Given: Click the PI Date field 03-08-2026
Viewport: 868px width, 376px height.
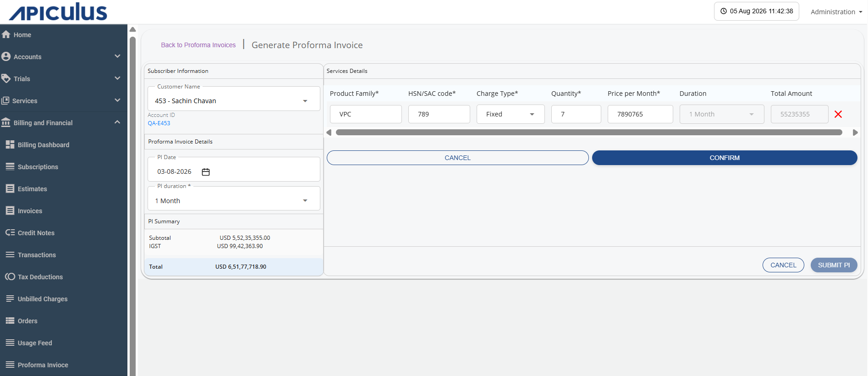Looking at the screenshot, I should click(234, 170).
